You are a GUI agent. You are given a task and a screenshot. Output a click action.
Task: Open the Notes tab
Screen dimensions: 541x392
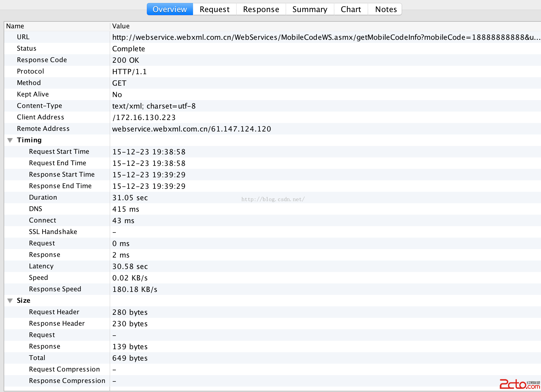pos(386,9)
